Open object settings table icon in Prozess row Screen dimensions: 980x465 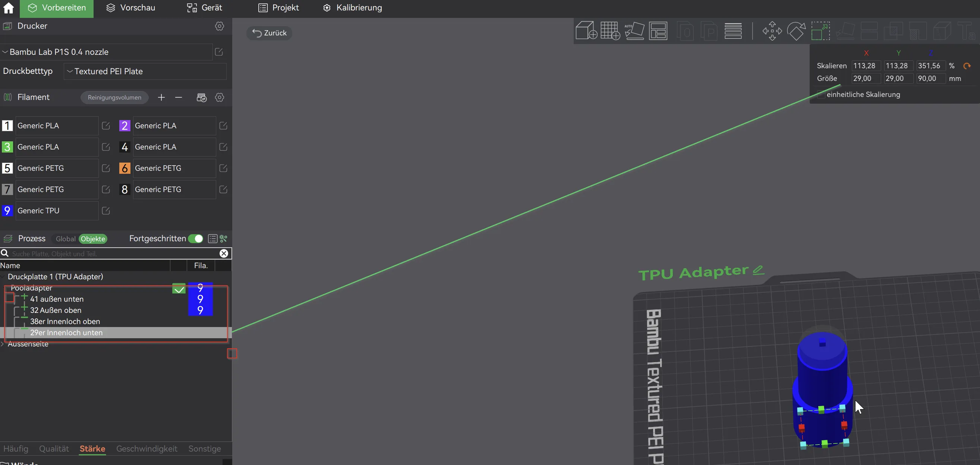(213, 239)
